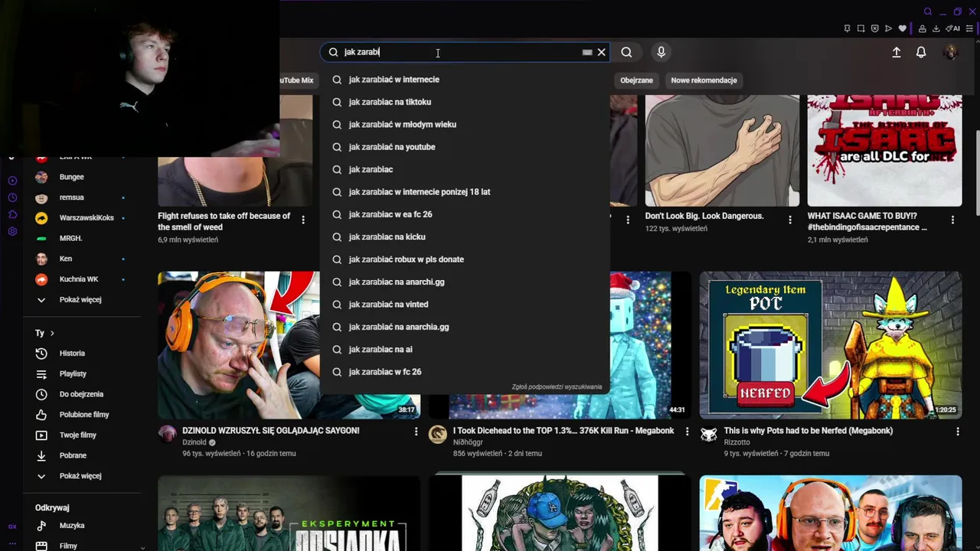Open the account avatar menu
Screen dimensions: 980x551
pos(950,52)
